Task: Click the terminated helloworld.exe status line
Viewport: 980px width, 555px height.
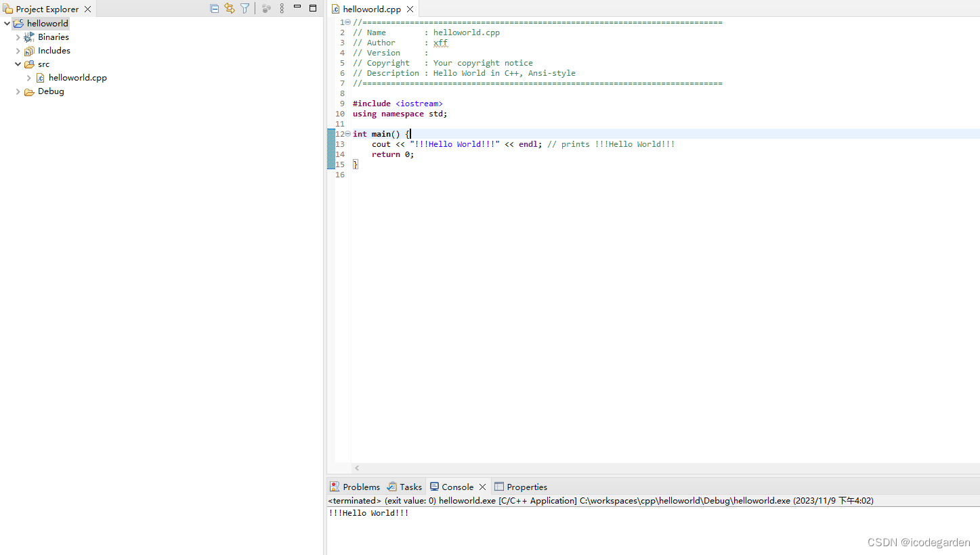Action: click(601, 501)
